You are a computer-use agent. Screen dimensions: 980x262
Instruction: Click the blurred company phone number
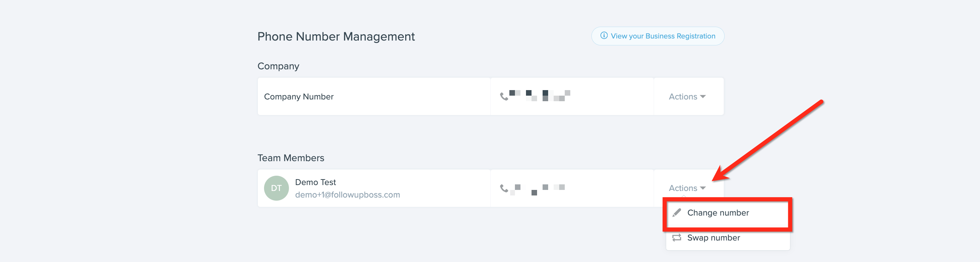pos(539,96)
